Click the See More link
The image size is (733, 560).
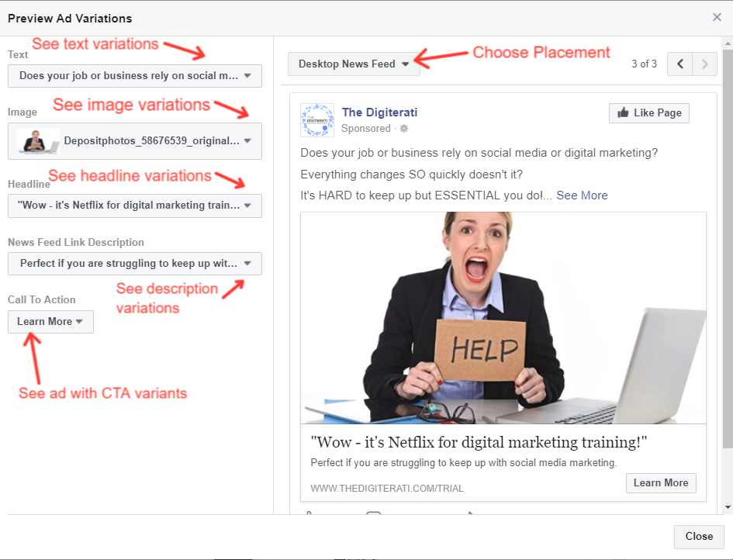pyautogui.click(x=582, y=195)
